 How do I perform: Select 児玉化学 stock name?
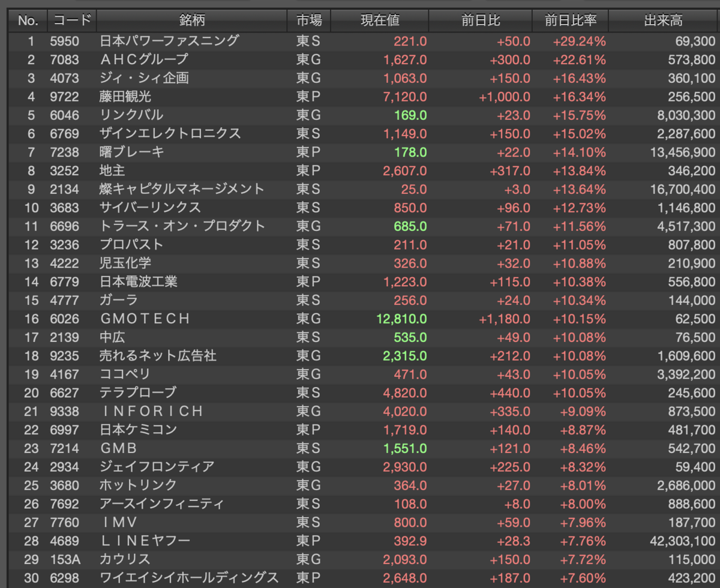pos(125,263)
